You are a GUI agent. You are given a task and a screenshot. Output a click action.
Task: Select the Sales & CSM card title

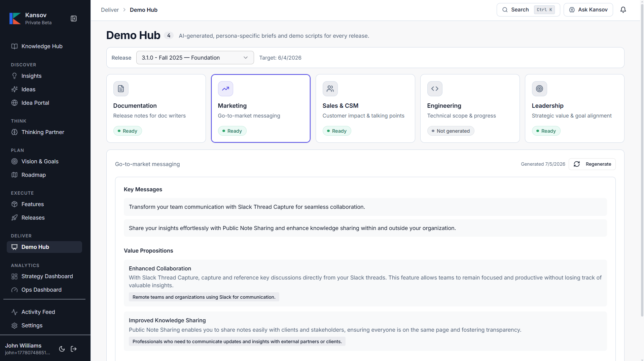coord(340,106)
